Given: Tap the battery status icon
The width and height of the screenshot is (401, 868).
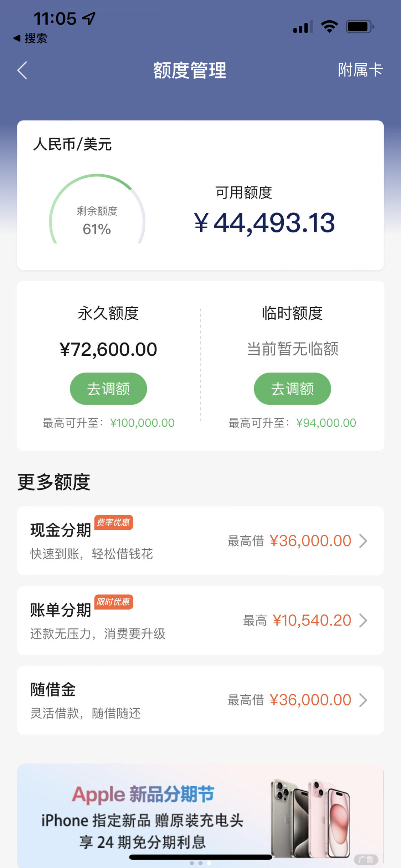Looking at the screenshot, I should 360,27.
